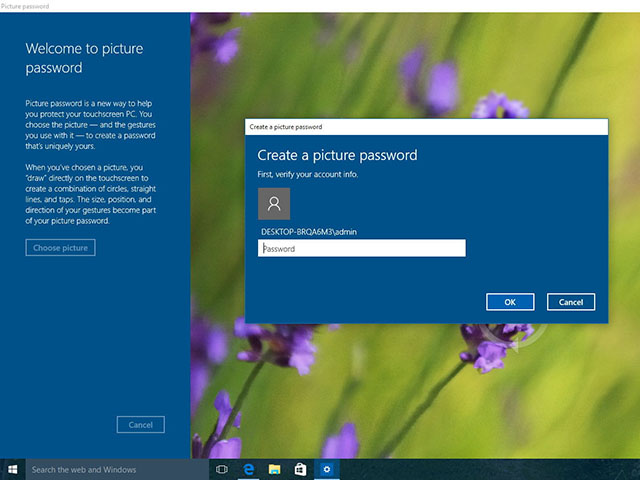The width and height of the screenshot is (640, 480).
Task: Confirm with the OK button
Action: click(x=510, y=302)
